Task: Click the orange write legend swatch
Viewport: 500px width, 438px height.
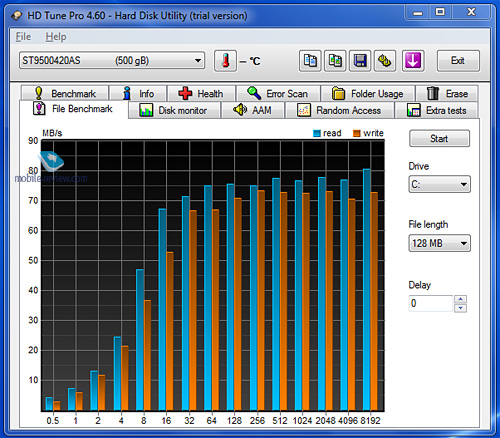Action: pyautogui.click(x=357, y=133)
